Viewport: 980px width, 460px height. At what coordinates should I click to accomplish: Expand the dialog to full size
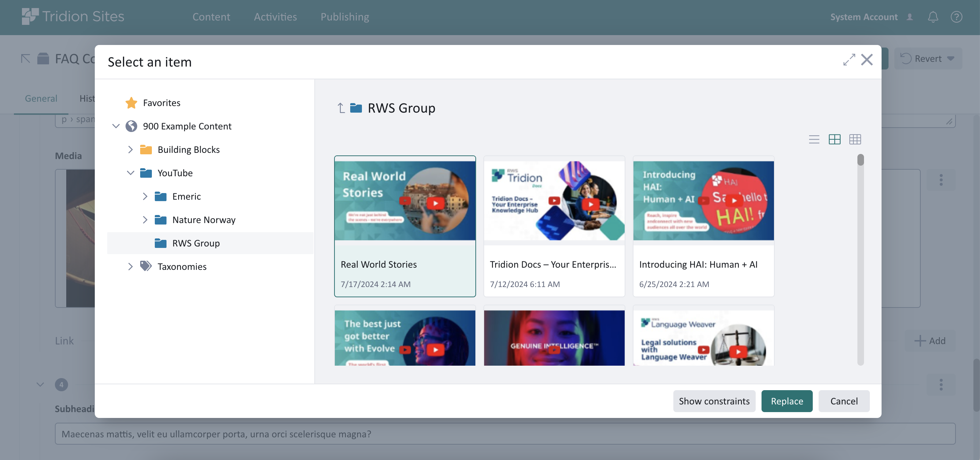click(x=849, y=60)
